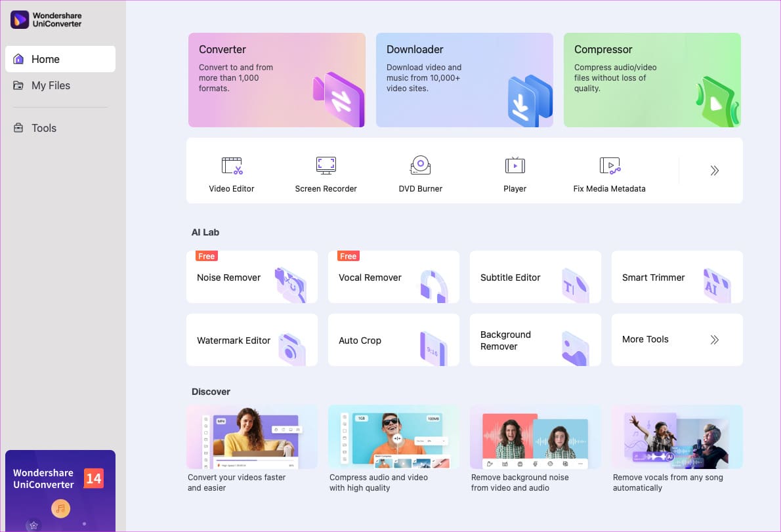
Task: Click the UniConverter 14 promo banner
Action: point(60,491)
